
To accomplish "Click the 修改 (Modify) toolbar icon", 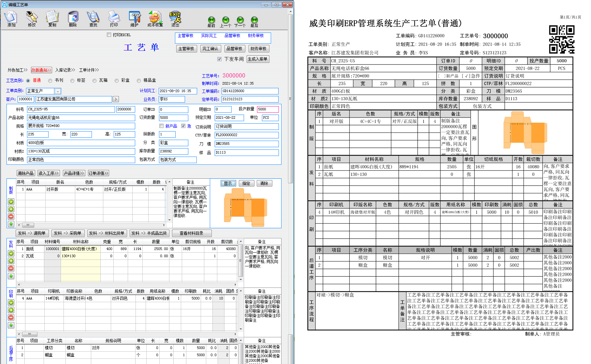I will [x=32, y=19].
